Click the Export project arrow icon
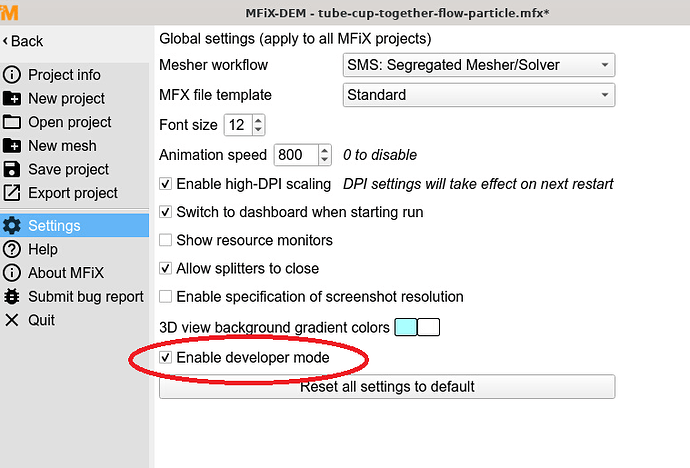 12,193
